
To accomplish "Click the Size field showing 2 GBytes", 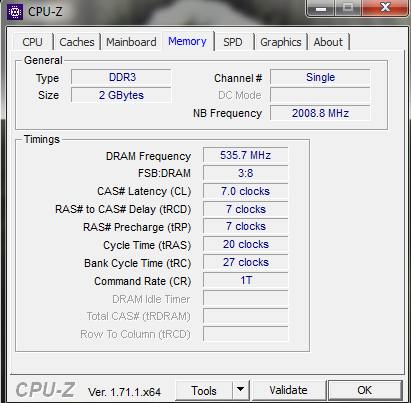I will click(121, 95).
